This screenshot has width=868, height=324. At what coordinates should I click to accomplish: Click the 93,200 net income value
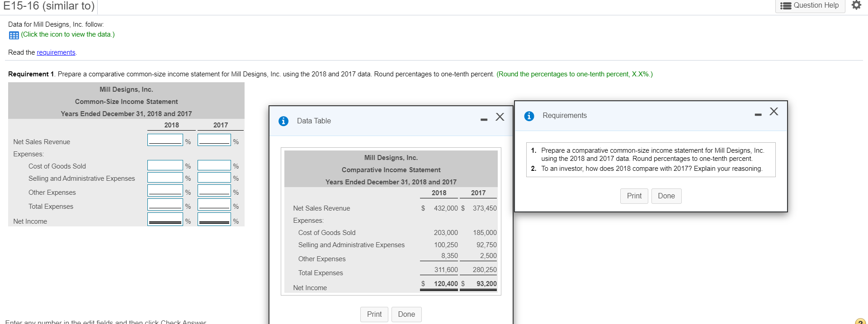tap(486, 284)
